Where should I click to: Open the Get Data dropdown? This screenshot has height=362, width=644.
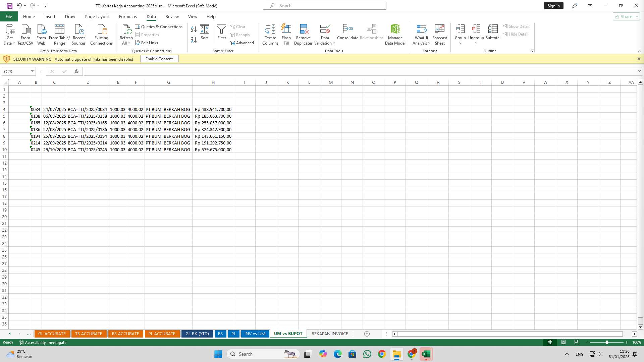coord(9,34)
